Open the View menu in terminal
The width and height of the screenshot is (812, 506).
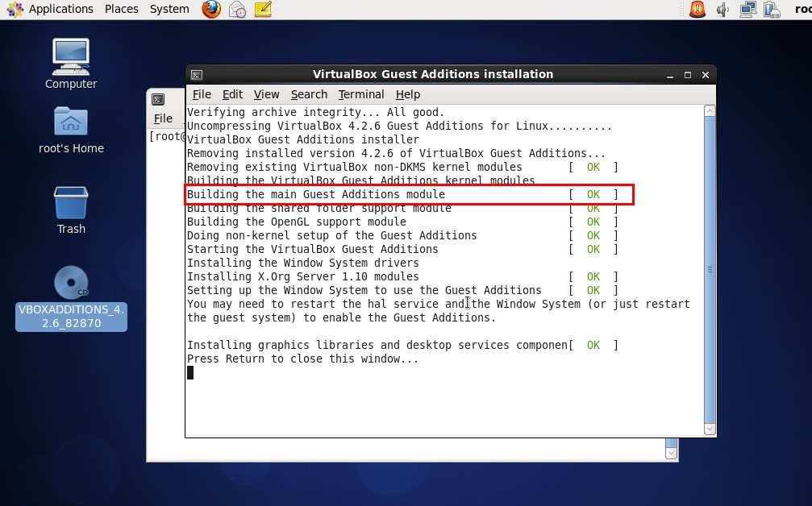tap(266, 94)
